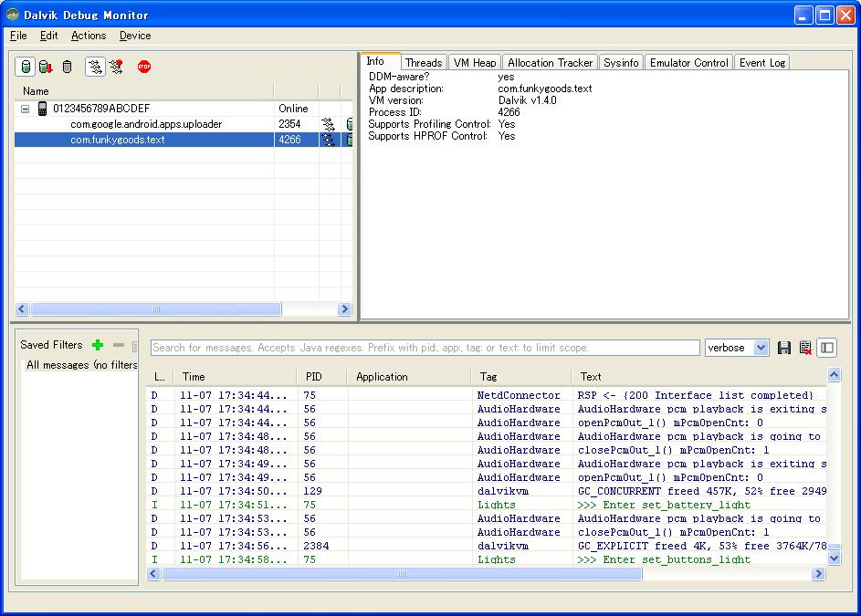Show the Event Log tab
This screenshot has height=616, width=861.
coord(762,63)
